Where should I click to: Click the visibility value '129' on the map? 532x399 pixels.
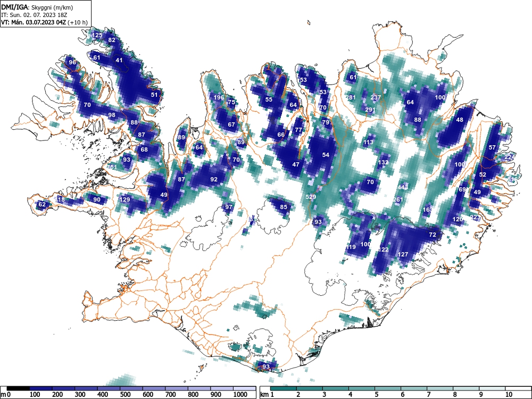click(125, 199)
